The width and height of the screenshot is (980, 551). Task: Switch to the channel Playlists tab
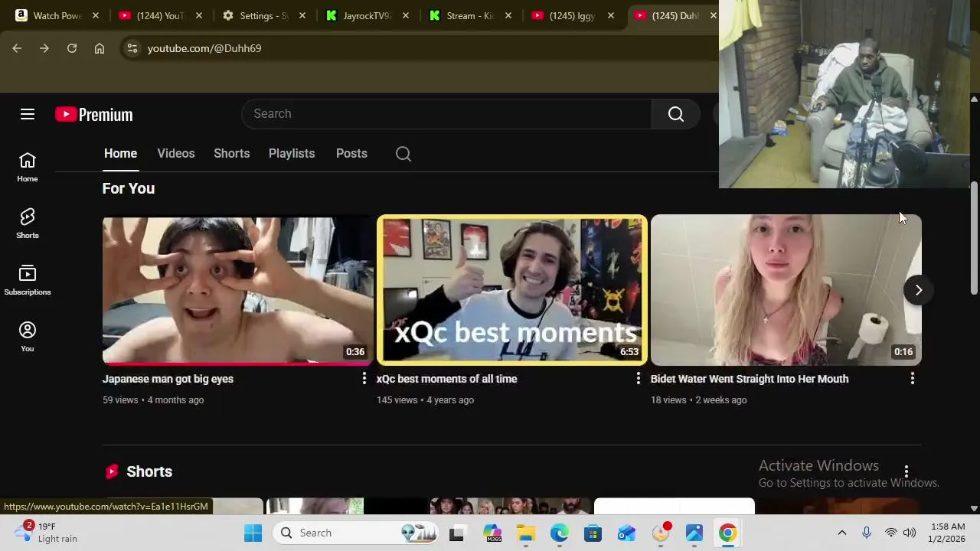coord(292,154)
